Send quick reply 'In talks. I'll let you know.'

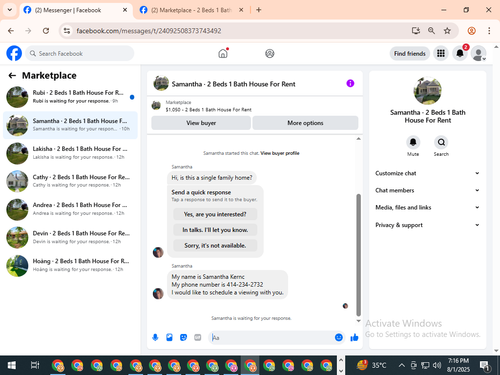215,230
